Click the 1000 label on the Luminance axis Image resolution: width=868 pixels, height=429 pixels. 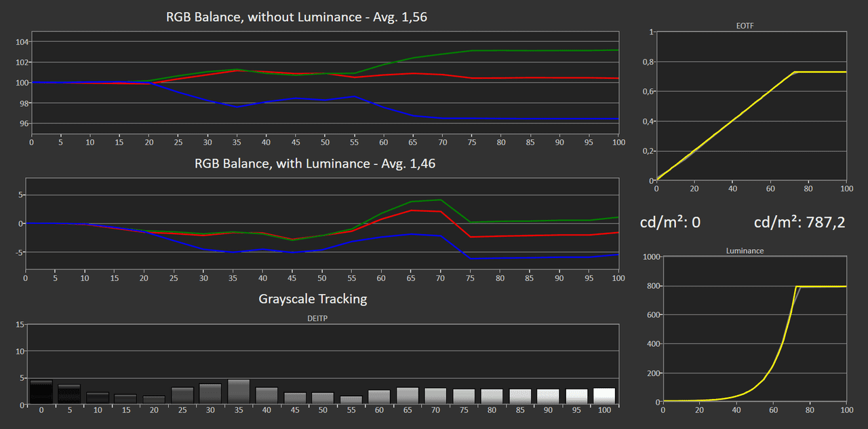tap(651, 257)
